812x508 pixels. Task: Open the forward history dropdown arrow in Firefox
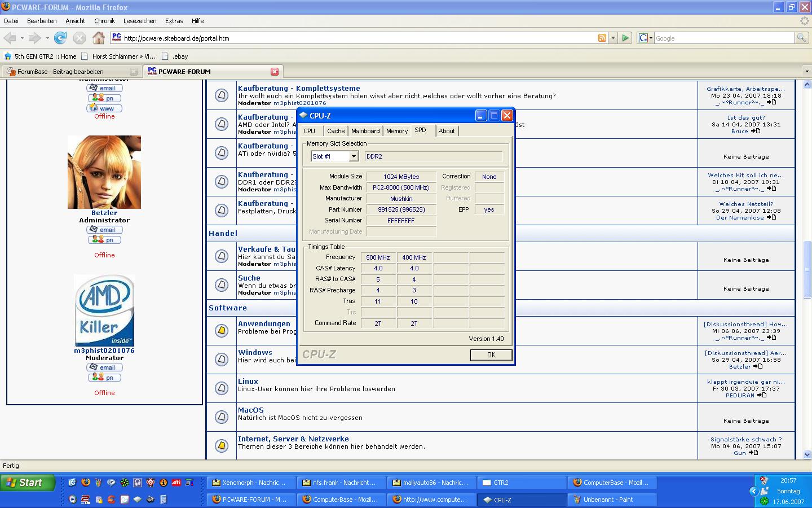[x=47, y=38]
